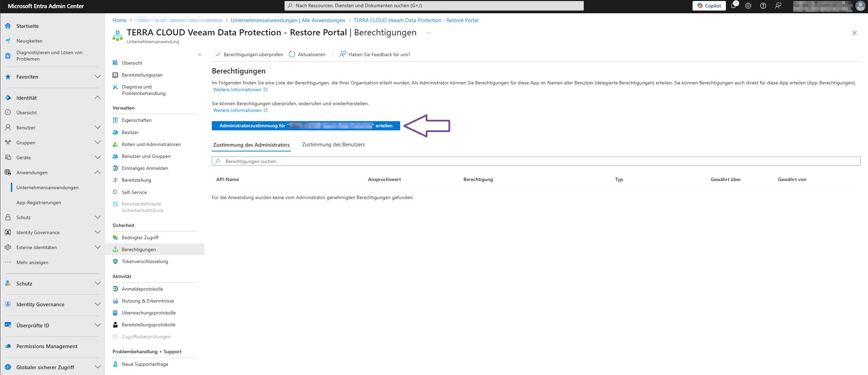Expand the Benutzer group chevron

pos(98,128)
